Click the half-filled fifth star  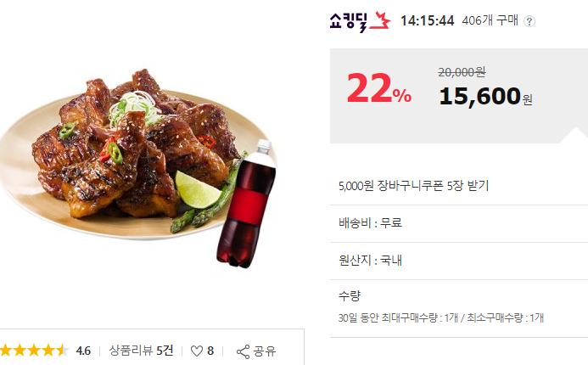coord(63,351)
